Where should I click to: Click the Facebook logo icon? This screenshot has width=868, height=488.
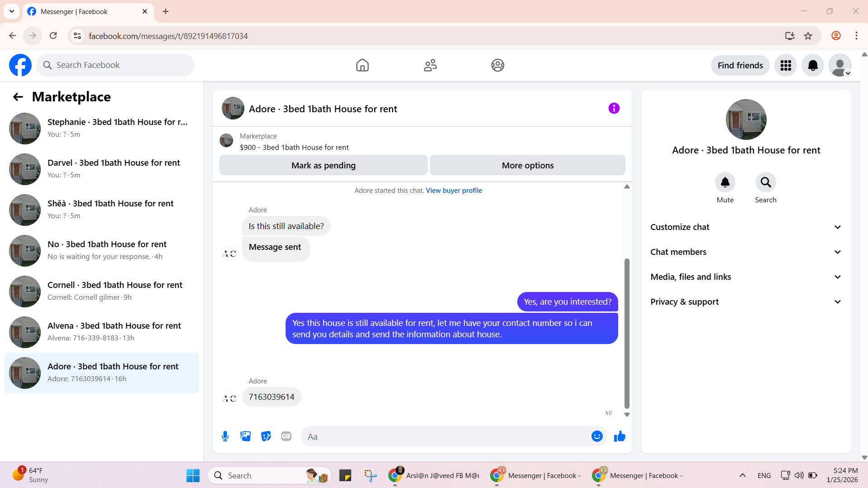tap(20, 65)
